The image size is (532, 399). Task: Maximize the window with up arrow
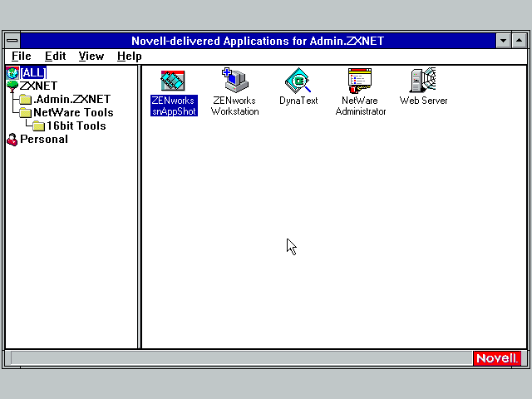(x=519, y=41)
